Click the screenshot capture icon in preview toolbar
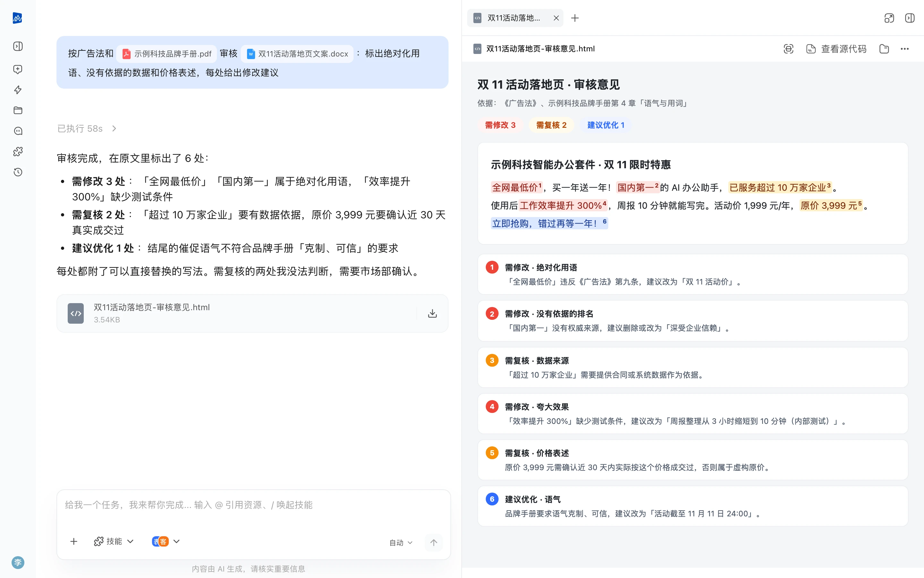924x578 pixels. pos(789,49)
